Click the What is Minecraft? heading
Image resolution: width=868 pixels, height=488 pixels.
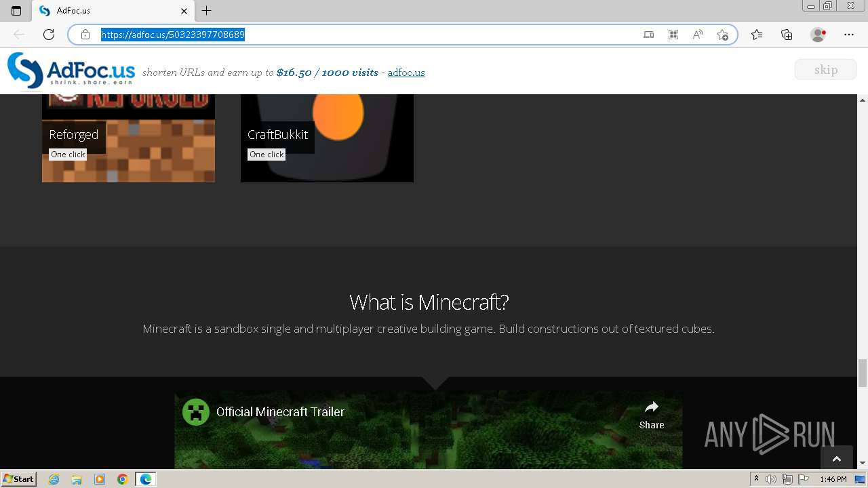pyautogui.click(x=429, y=302)
